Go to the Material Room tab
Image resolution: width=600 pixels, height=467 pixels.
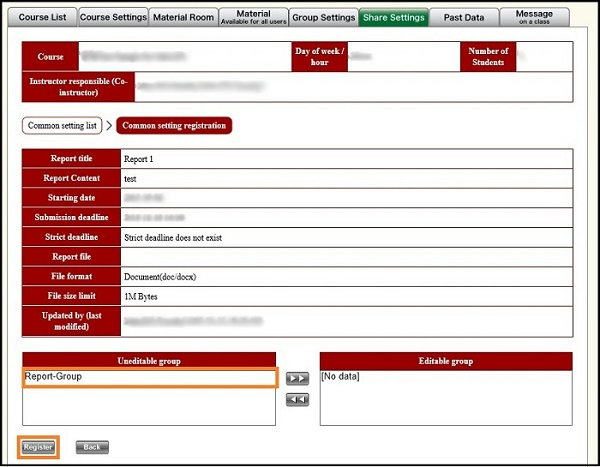tap(183, 17)
